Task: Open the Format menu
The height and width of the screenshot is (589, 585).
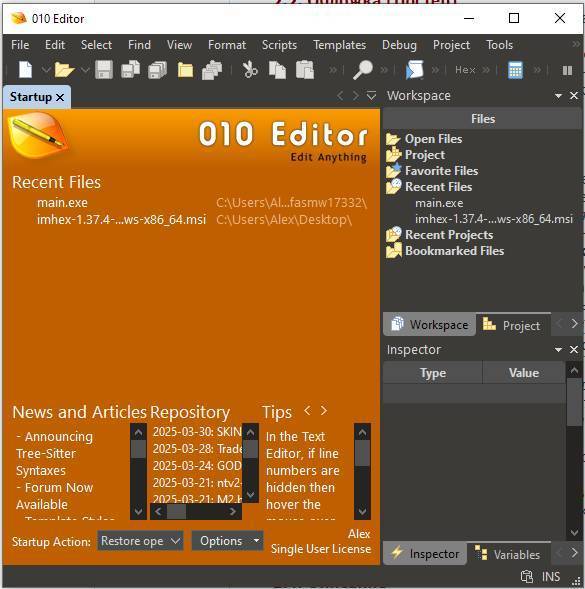Action: (227, 45)
